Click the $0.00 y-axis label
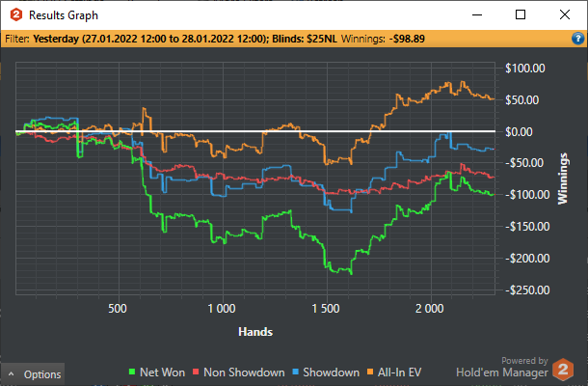Viewport: 588px width, 386px height. 519,132
